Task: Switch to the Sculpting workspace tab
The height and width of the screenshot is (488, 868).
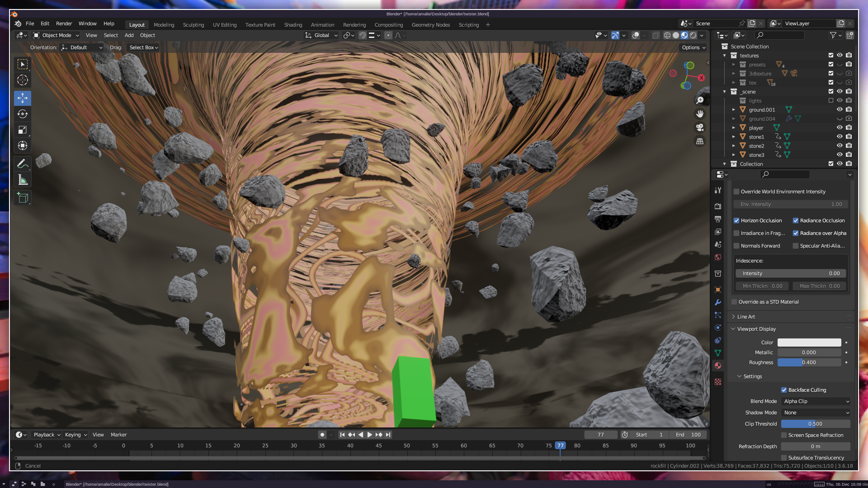Action: point(193,25)
